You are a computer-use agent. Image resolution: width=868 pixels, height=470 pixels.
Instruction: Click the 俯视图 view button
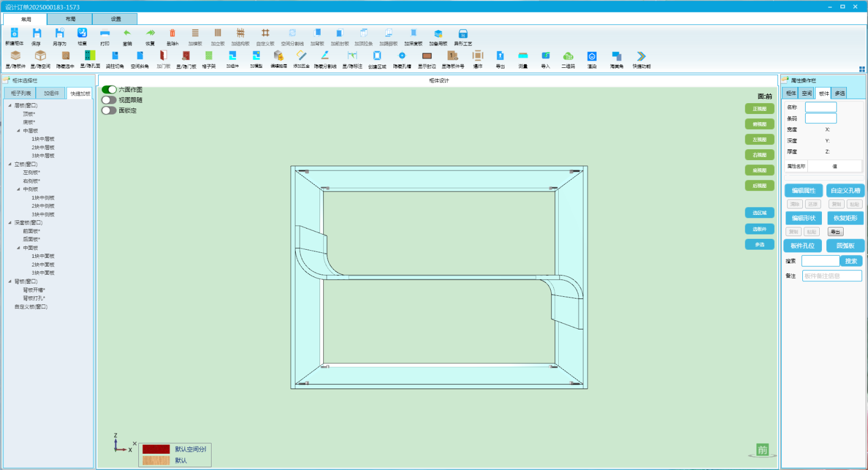pos(759,124)
